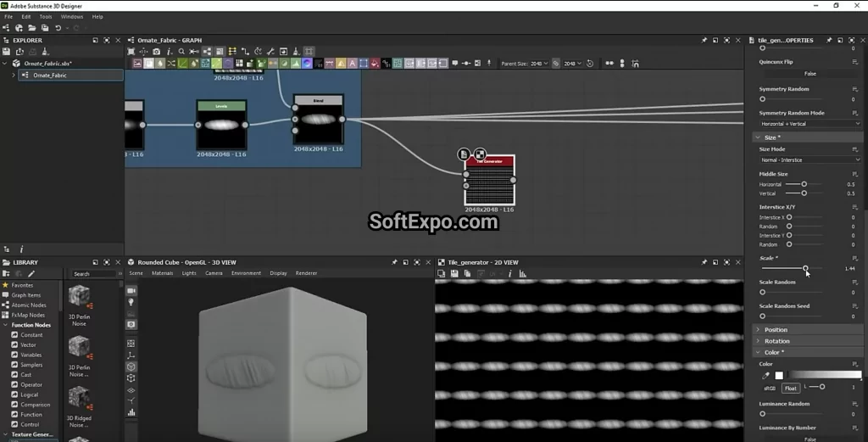This screenshot has height=442, width=868.
Task: Open Renderer menu in 3D view
Action: point(306,273)
